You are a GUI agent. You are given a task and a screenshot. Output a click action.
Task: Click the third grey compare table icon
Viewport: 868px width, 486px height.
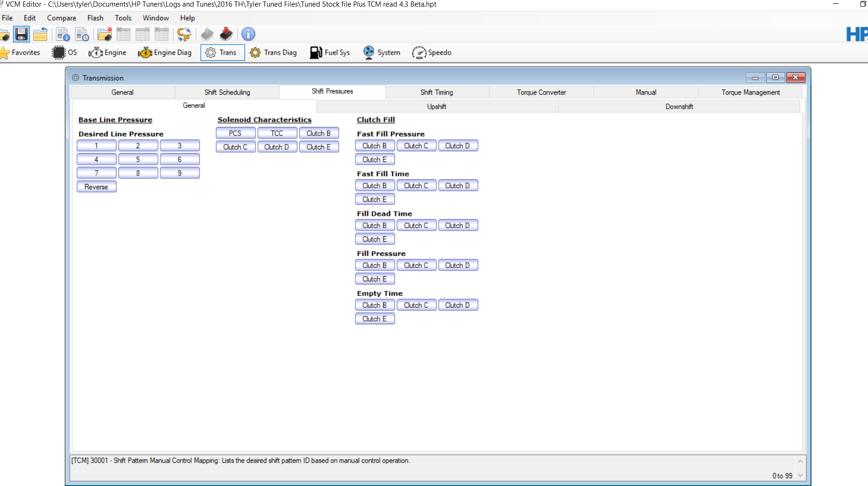pos(161,34)
